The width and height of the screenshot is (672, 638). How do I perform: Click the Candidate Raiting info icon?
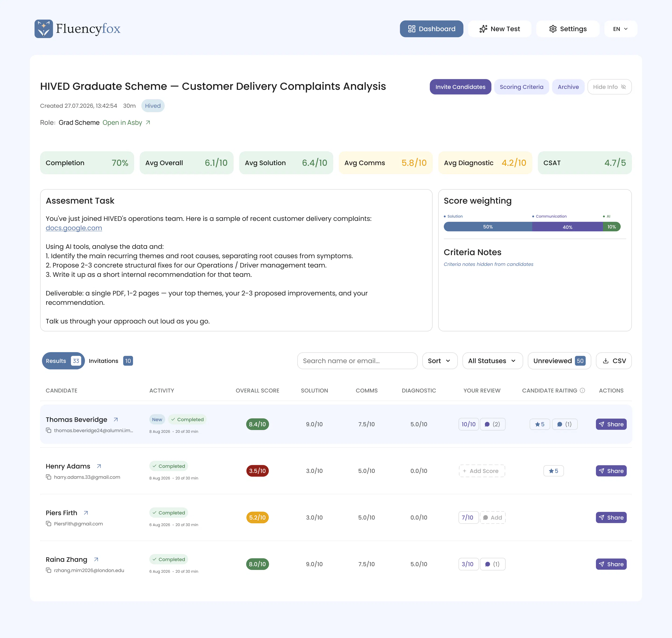tap(582, 390)
